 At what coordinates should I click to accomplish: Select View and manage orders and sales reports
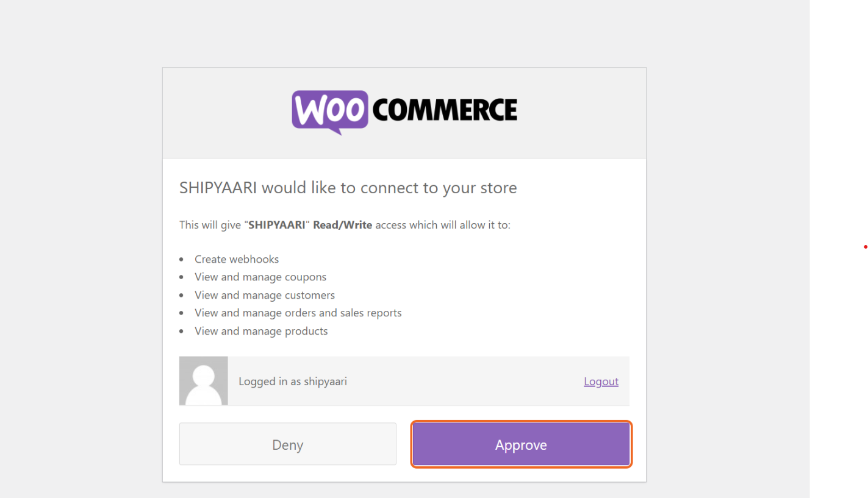(298, 313)
